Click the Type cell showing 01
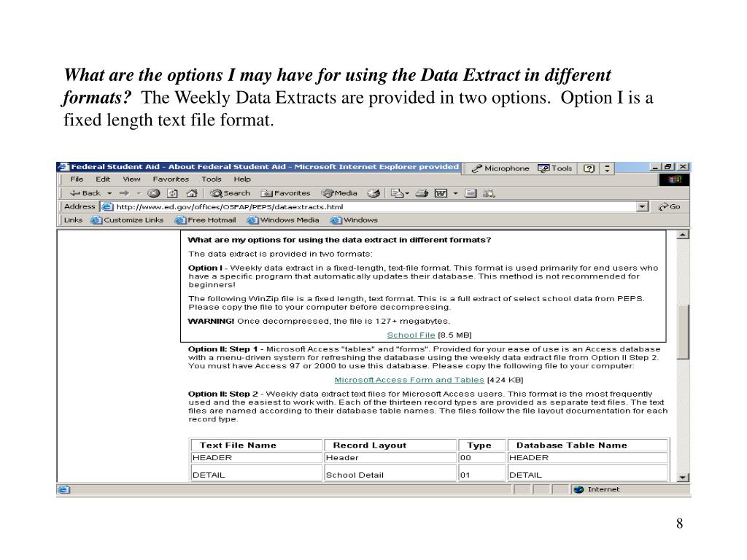Viewport: 747px width, 560px height. 481,474
